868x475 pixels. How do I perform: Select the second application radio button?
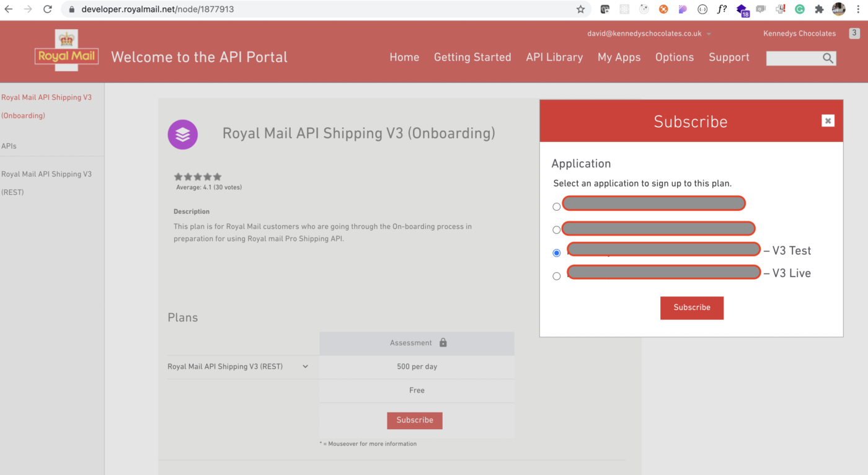click(x=556, y=229)
